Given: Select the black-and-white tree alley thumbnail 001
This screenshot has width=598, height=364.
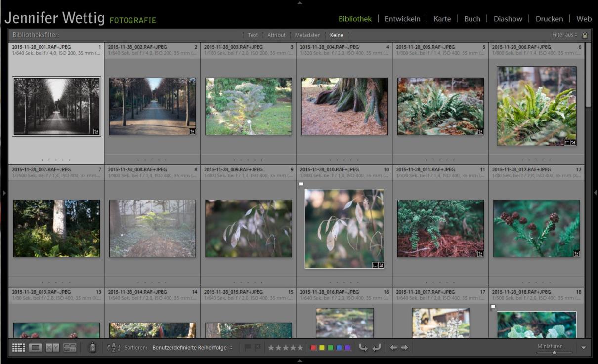Looking at the screenshot, I should [56, 106].
